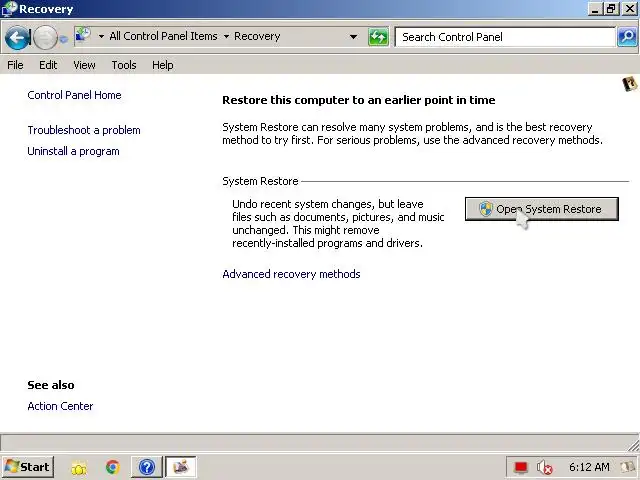Switch to the active Recovery taskbar item
The width and height of the screenshot is (640, 480).
[x=181, y=467]
